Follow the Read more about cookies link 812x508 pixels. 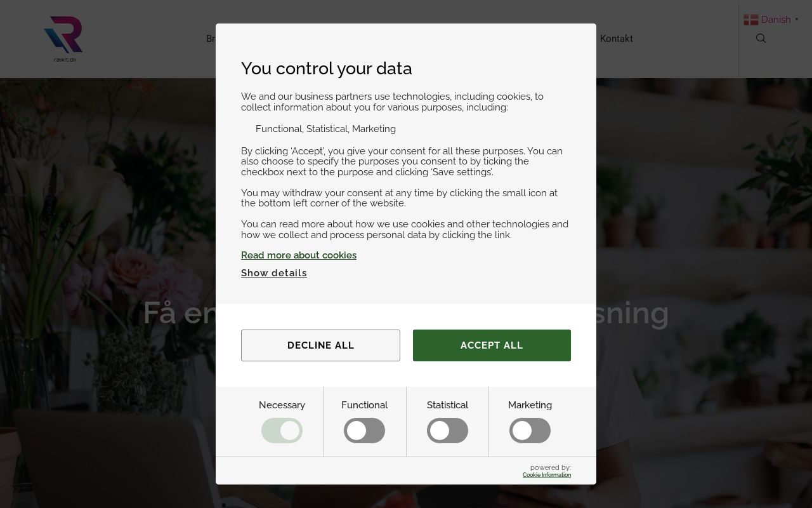click(299, 255)
